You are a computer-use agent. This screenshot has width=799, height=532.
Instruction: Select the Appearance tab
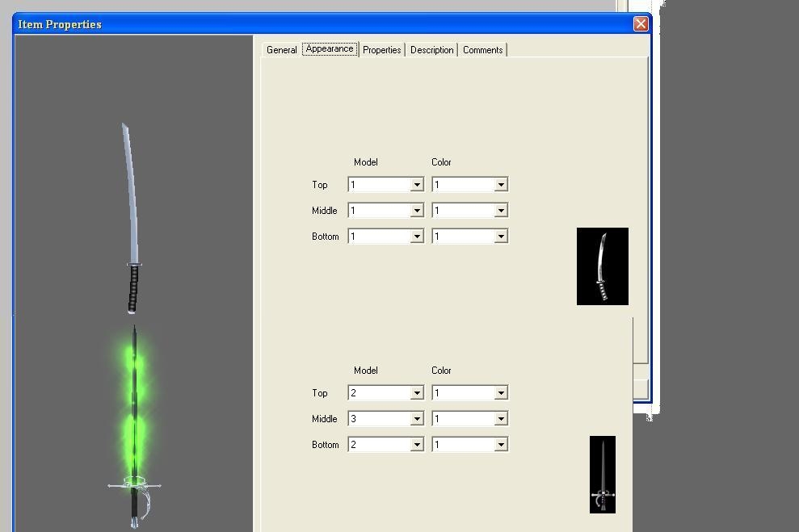pyautogui.click(x=330, y=49)
